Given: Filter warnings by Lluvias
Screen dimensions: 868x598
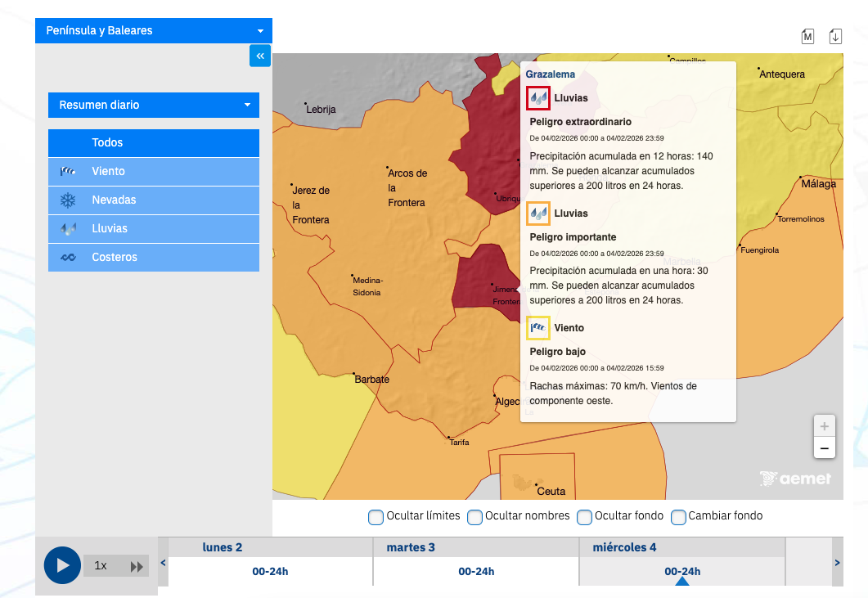Looking at the screenshot, I should point(154,228).
